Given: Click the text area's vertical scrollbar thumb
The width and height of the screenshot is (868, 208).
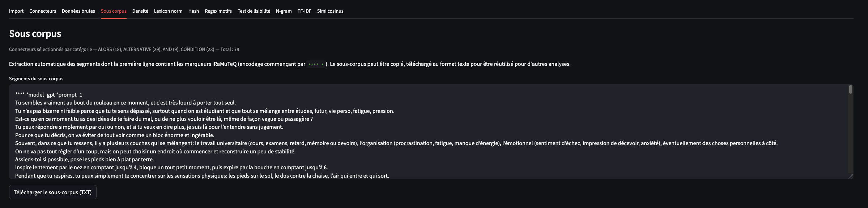Looking at the screenshot, I should [851, 89].
